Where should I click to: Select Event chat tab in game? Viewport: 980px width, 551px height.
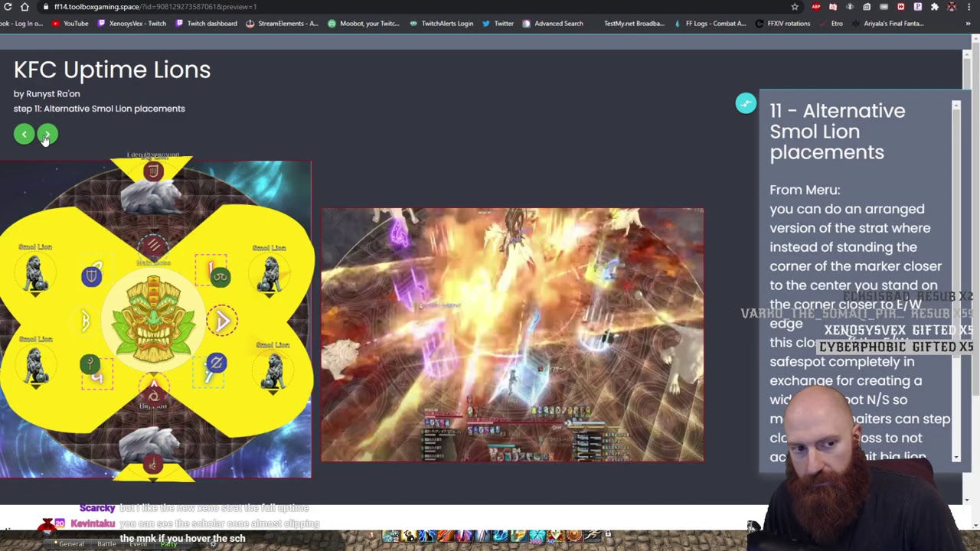[x=138, y=544]
